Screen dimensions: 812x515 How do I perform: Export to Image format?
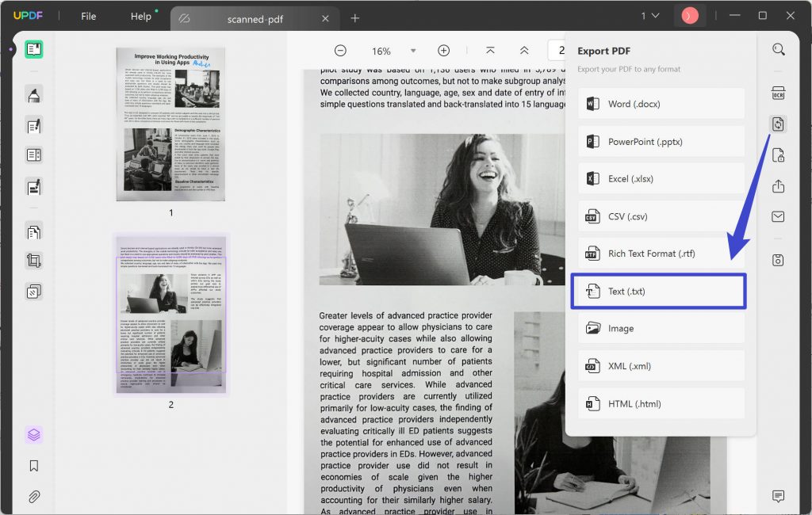pos(661,328)
